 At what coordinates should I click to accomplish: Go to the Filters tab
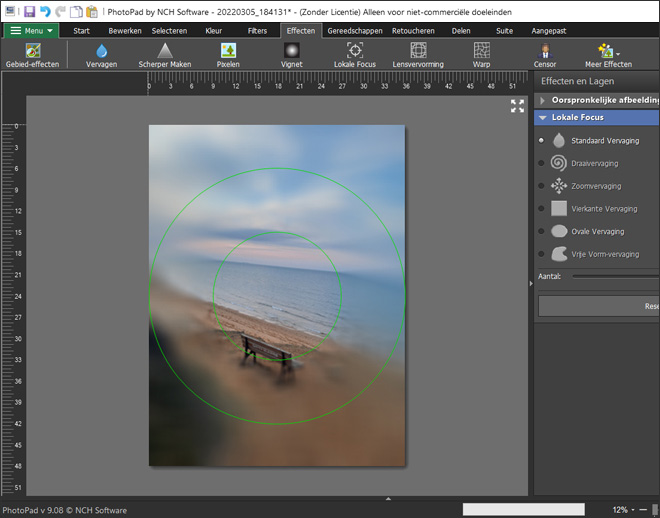257,31
